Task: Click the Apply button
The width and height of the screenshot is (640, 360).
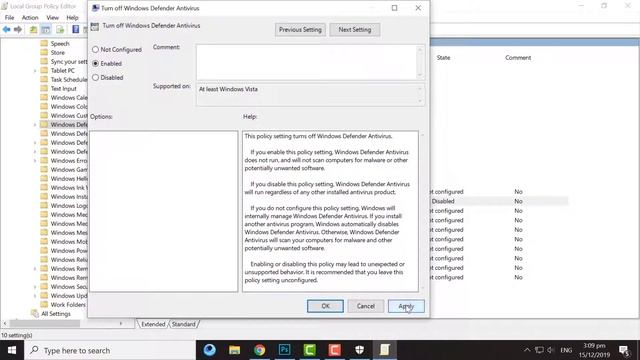Action: point(406,306)
